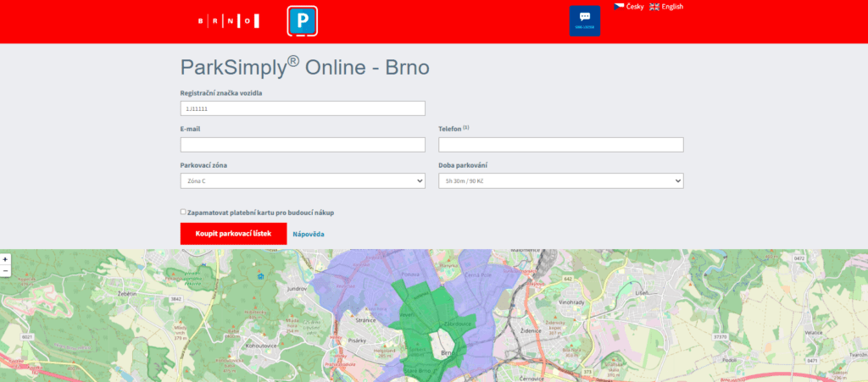Open the Doba parkování dropdown
868x382 pixels.
[561, 180]
